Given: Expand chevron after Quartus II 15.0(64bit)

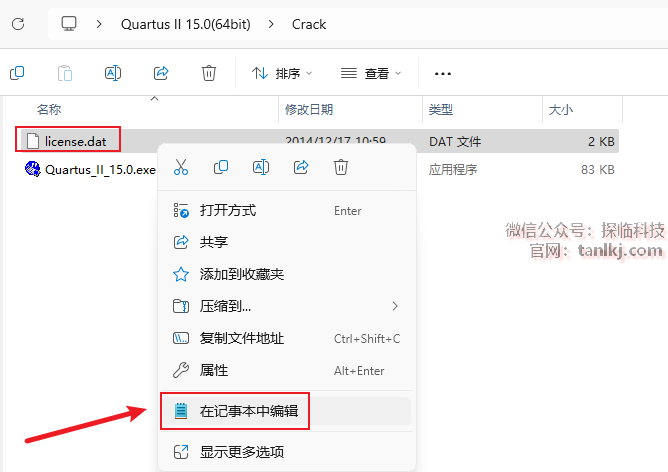Looking at the screenshot, I should (271, 24).
